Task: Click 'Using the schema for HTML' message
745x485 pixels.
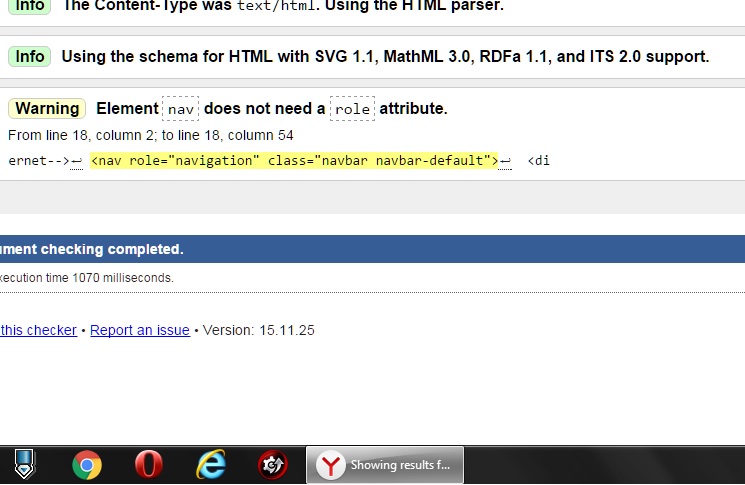Action: click(385, 57)
